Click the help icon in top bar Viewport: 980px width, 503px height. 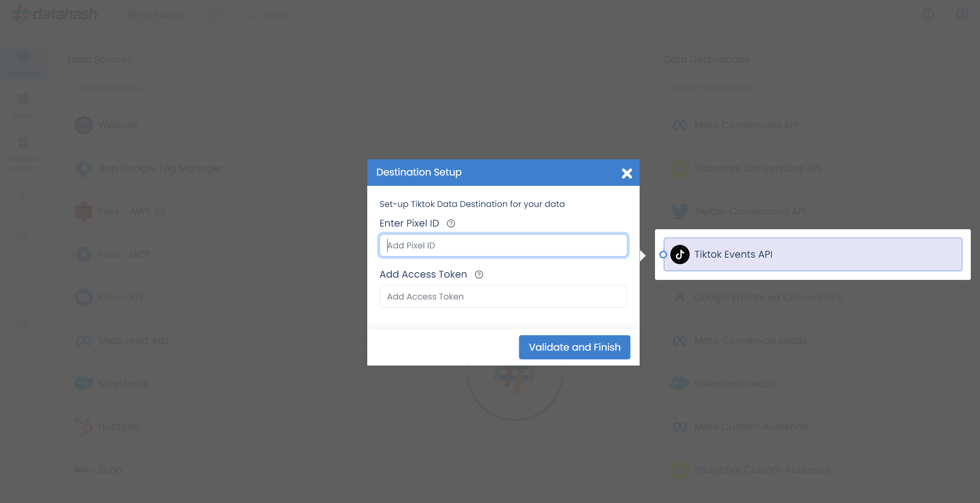(x=928, y=15)
